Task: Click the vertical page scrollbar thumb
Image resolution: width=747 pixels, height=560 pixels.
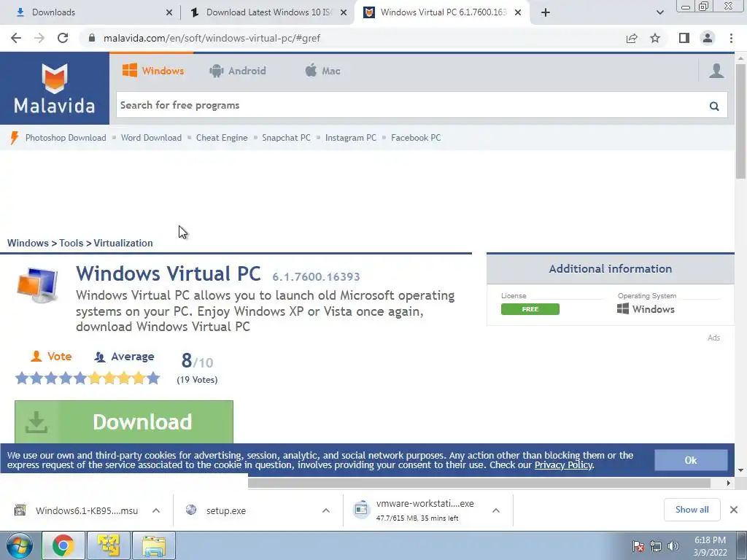Action: [740, 122]
